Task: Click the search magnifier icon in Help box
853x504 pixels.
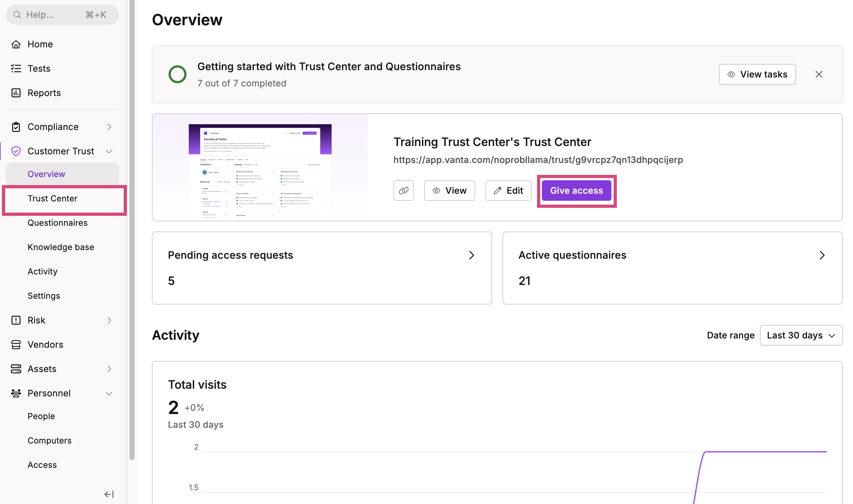Action: (x=17, y=15)
